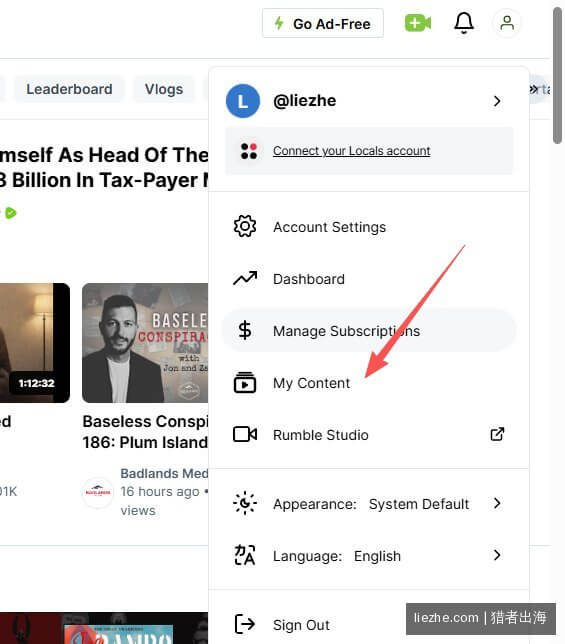Toggle the user profile menu icon
This screenshot has width=565, height=644.
click(507, 23)
